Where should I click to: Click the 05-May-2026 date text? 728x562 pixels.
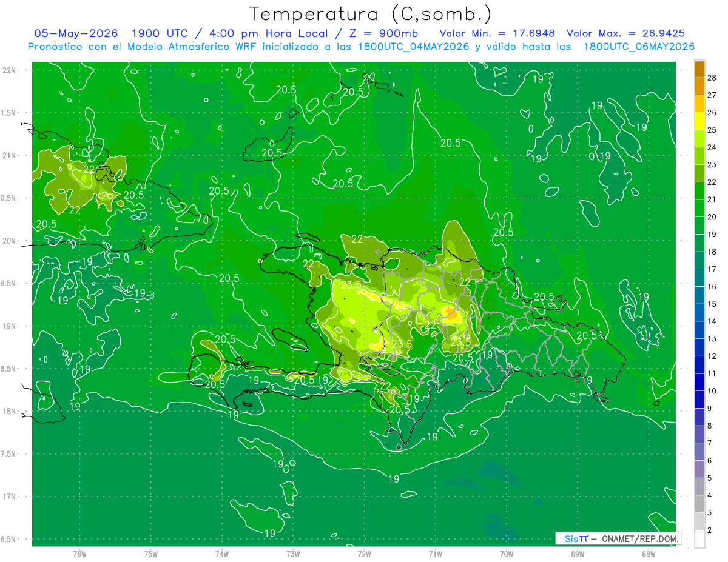pos(76,33)
